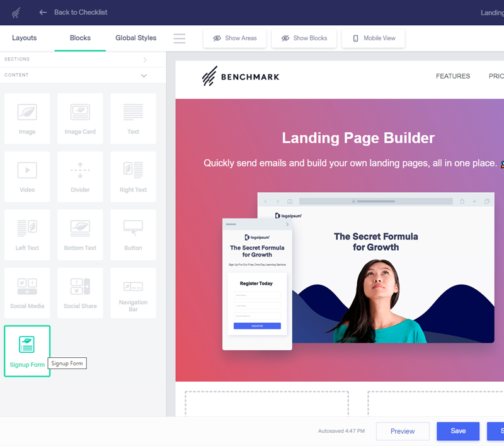Click the Preview button
This screenshot has width=504, height=446.
pos(403,431)
